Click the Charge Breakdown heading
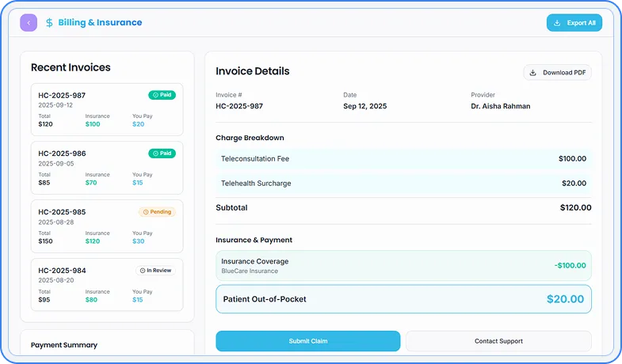Screen dimensions: 622x364 [x=250, y=138]
